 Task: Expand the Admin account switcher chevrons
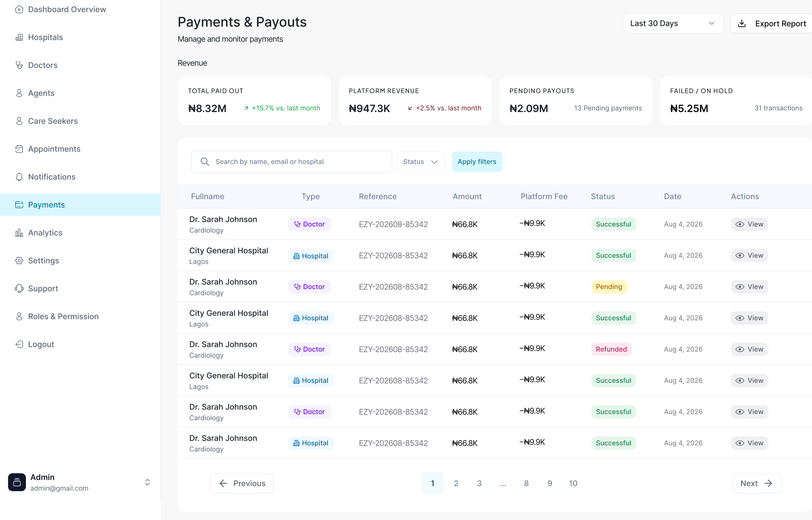(147, 482)
